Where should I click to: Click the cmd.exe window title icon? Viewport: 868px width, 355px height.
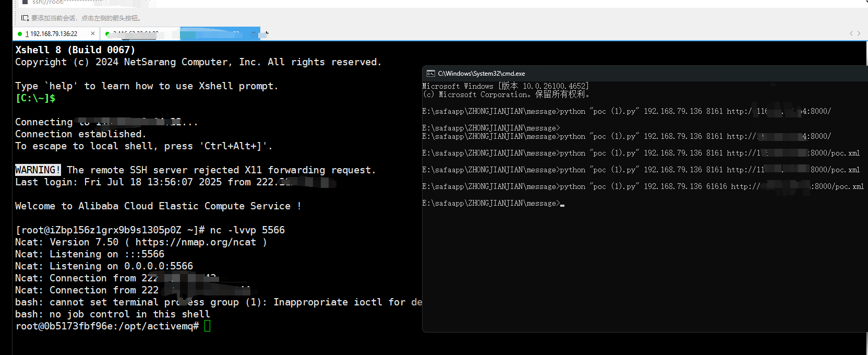pos(430,74)
